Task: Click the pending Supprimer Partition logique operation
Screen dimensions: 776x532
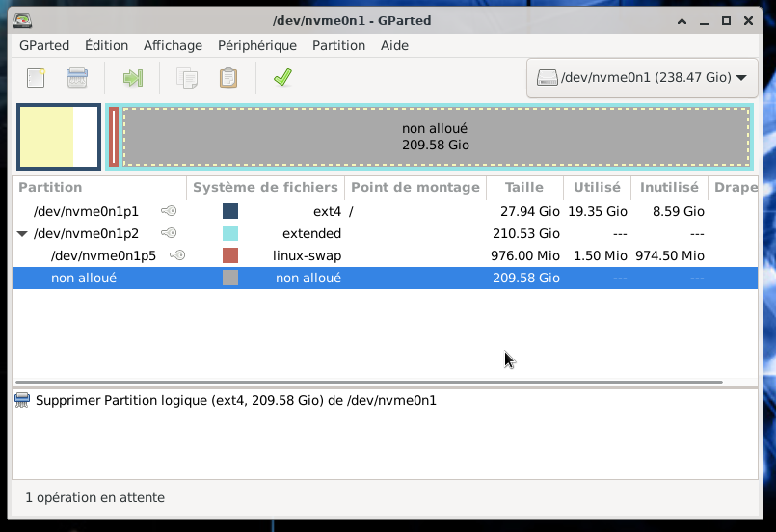Action: tap(235, 400)
